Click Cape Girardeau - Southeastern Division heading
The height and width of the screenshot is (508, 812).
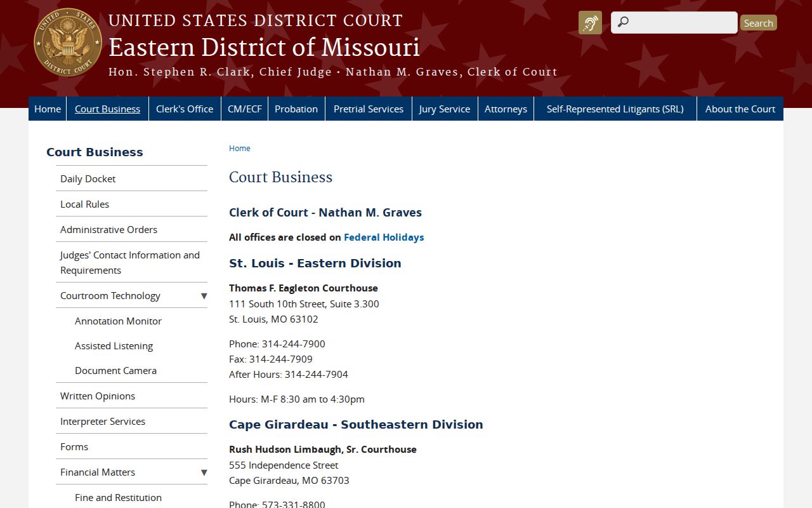click(356, 424)
